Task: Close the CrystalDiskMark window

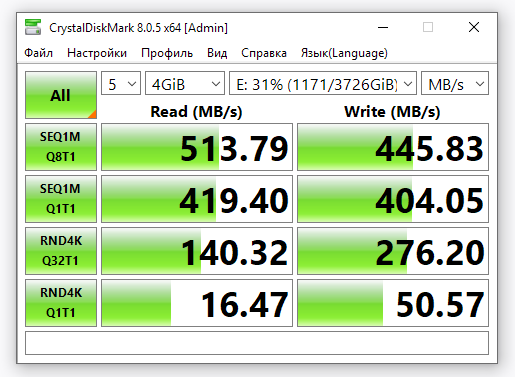Action: 474,27
